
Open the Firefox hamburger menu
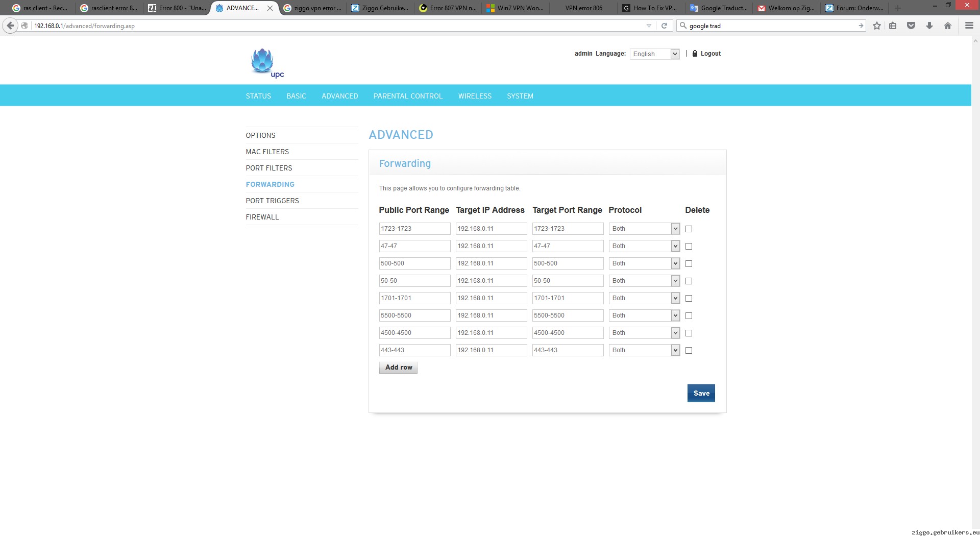[x=969, y=26]
